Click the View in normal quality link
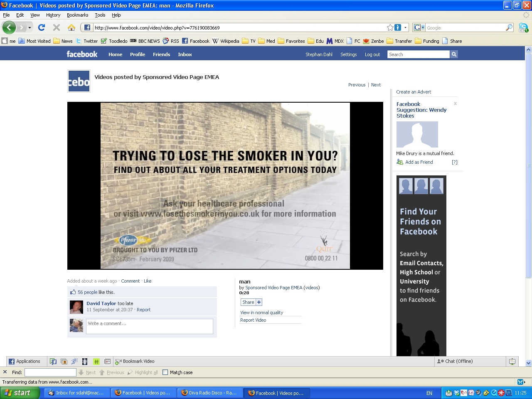The height and width of the screenshot is (399, 532). coord(261,313)
